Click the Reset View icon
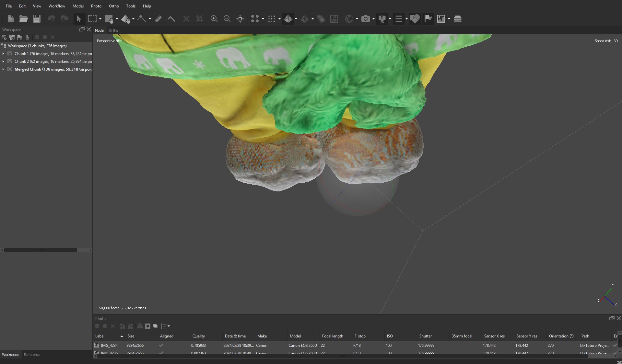 (240, 19)
